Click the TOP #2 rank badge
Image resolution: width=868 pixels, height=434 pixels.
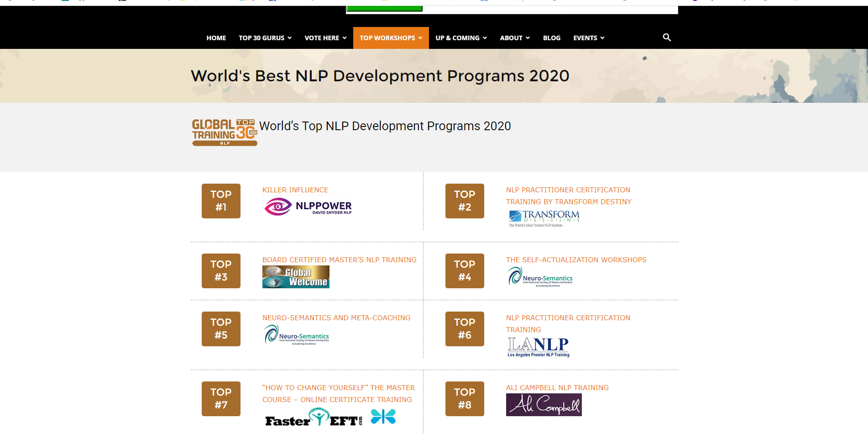[465, 201]
